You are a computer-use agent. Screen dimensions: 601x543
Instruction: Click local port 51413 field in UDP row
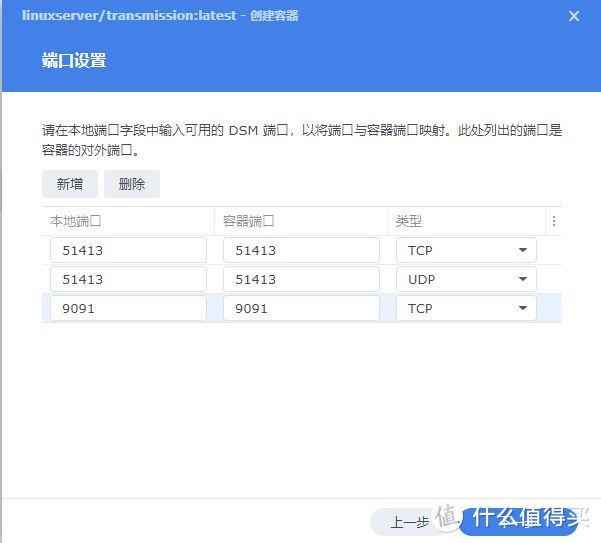[x=128, y=279]
